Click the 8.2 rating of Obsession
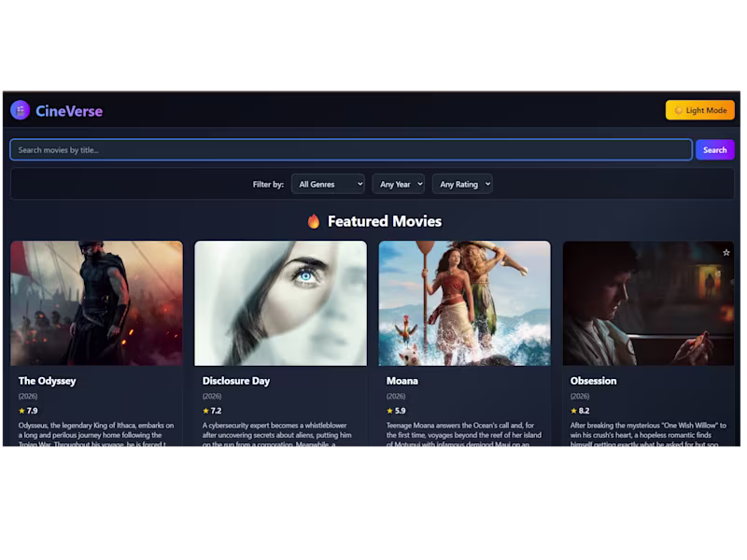This screenshot has width=747, height=560. pos(585,411)
